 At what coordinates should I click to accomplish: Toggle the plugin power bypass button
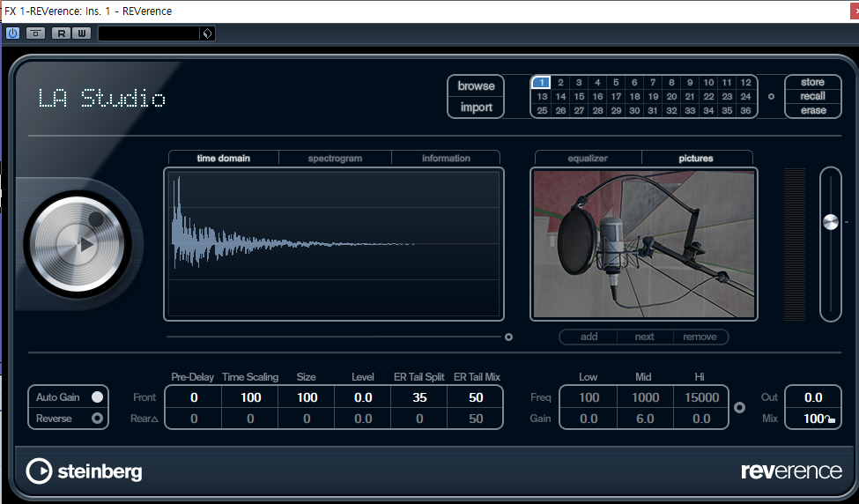coord(12,33)
